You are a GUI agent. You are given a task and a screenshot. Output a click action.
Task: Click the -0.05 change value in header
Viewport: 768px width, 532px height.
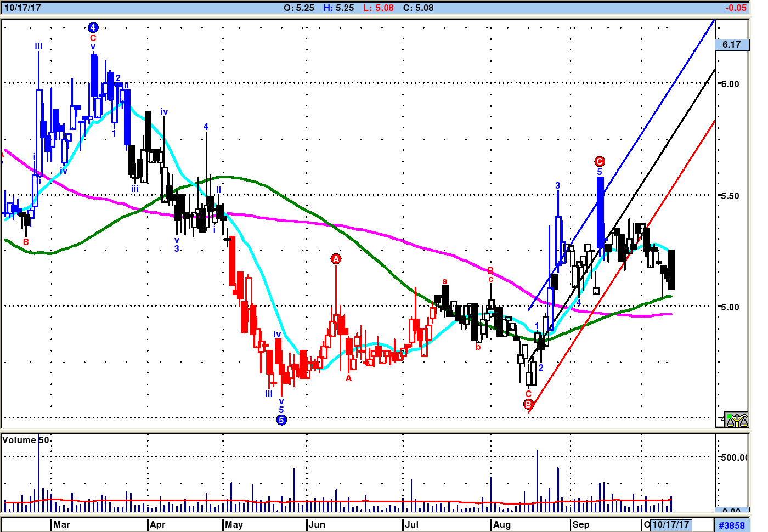click(735, 8)
